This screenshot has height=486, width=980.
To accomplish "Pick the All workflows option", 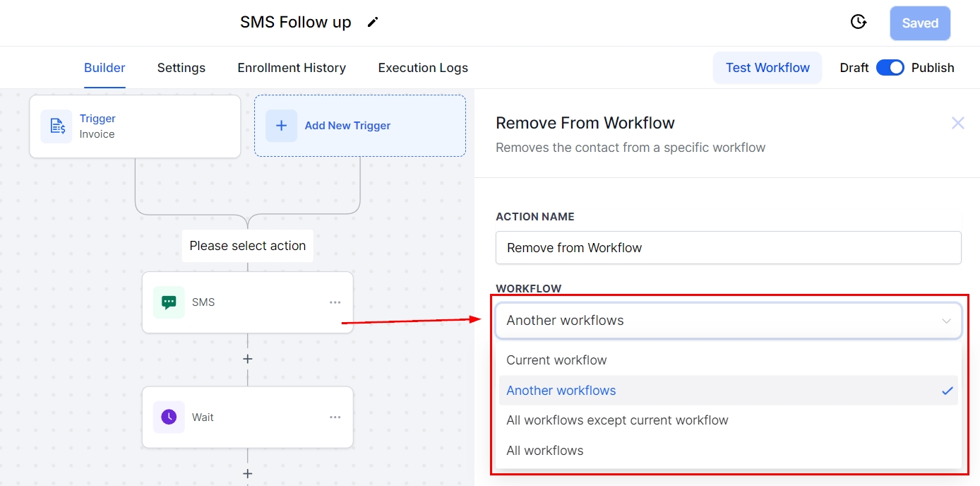I will [x=545, y=451].
